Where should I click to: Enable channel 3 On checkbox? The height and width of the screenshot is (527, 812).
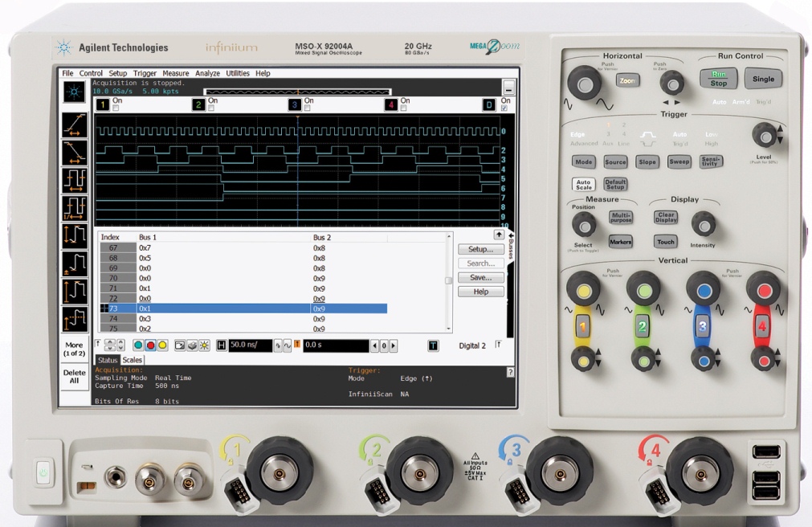[308, 108]
